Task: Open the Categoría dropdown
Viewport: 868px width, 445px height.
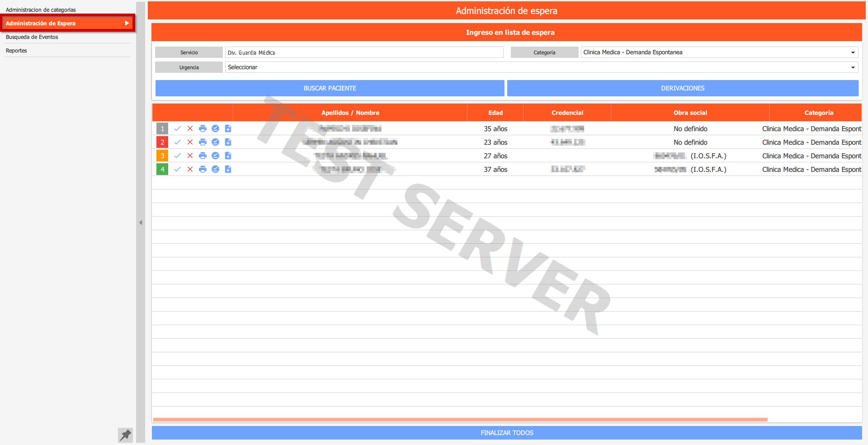Action: (x=719, y=52)
